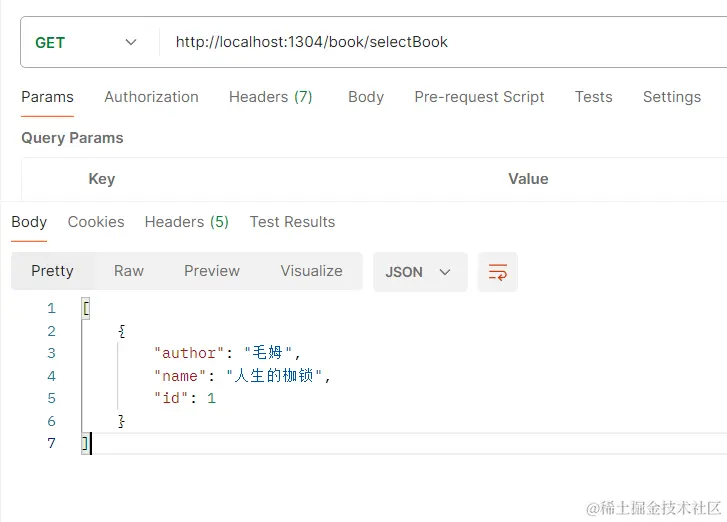Open the Authorization tab

[x=151, y=97]
